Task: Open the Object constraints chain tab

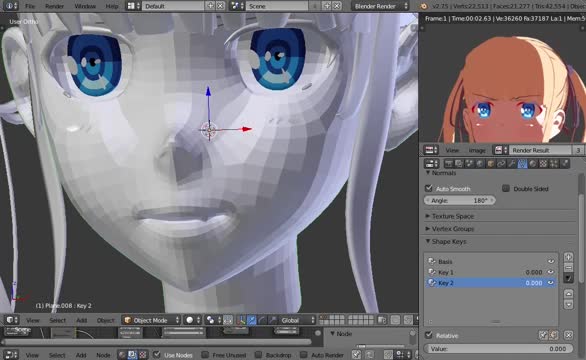Action: (502, 164)
